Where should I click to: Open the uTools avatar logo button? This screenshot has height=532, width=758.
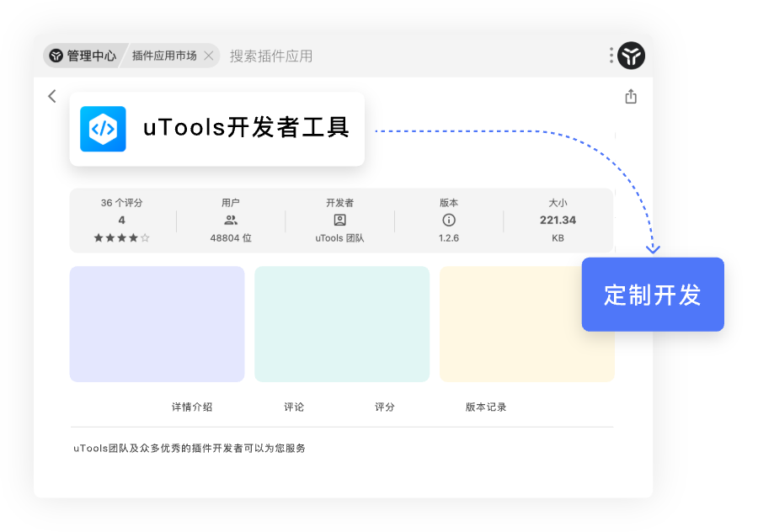pyautogui.click(x=632, y=56)
